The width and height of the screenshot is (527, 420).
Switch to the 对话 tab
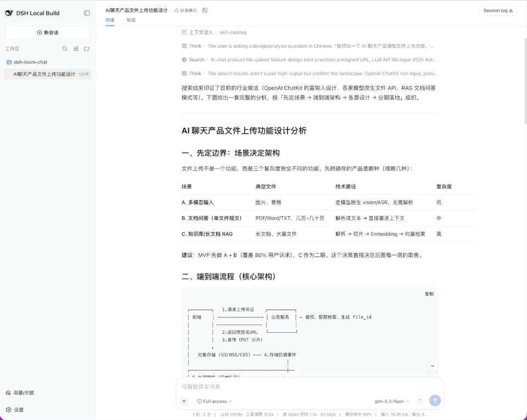pyautogui.click(x=110, y=20)
